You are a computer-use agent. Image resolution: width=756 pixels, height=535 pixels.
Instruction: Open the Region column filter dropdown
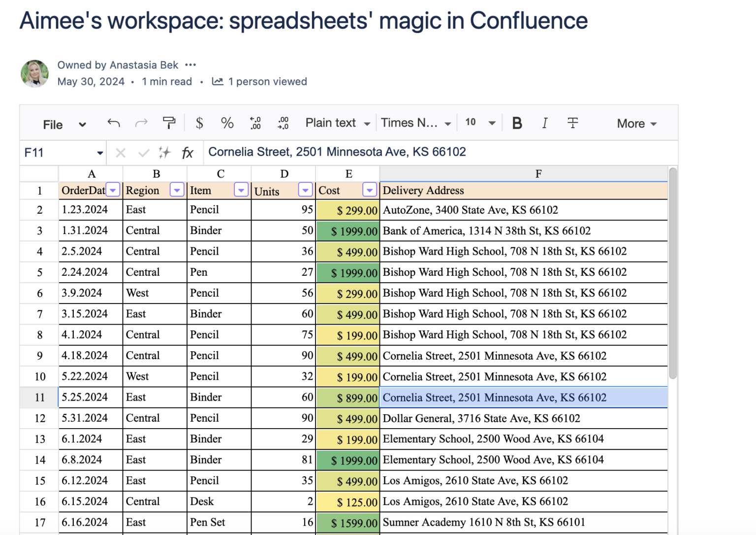(177, 190)
